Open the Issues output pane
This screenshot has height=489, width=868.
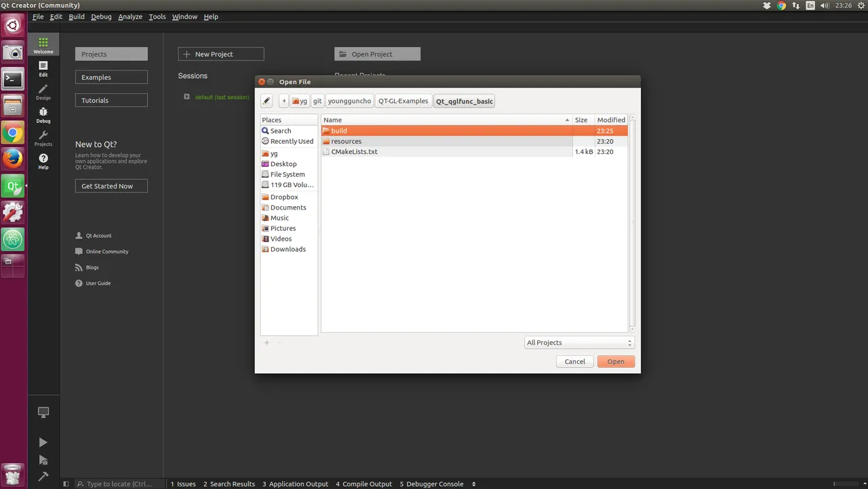click(183, 484)
